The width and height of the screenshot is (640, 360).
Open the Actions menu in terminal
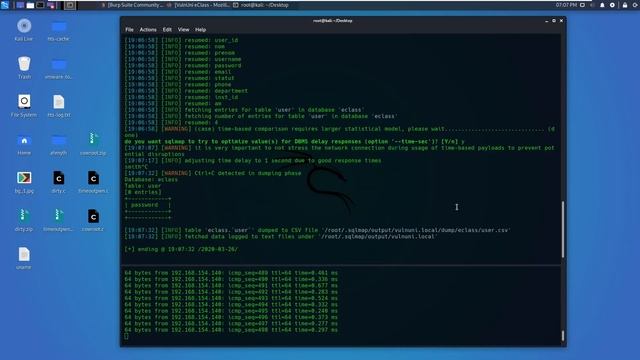148,29
